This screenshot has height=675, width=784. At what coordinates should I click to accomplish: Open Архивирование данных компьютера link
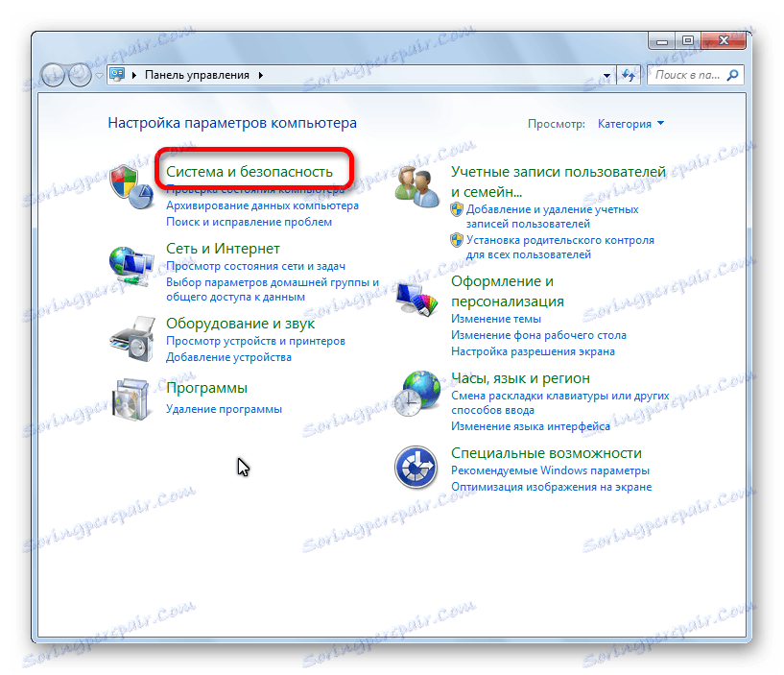262,205
